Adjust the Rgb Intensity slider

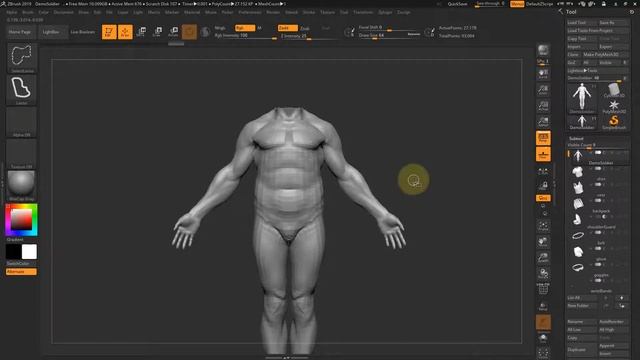246,36
